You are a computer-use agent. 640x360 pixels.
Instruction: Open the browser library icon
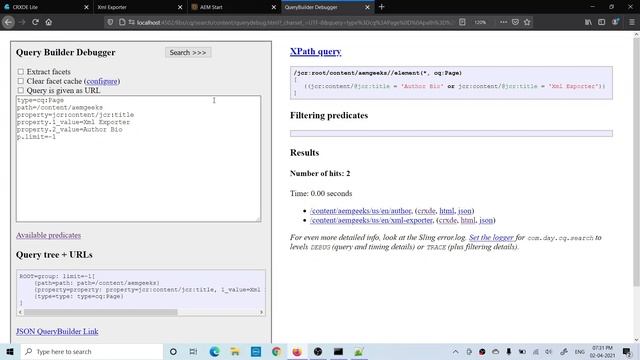coord(588,22)
